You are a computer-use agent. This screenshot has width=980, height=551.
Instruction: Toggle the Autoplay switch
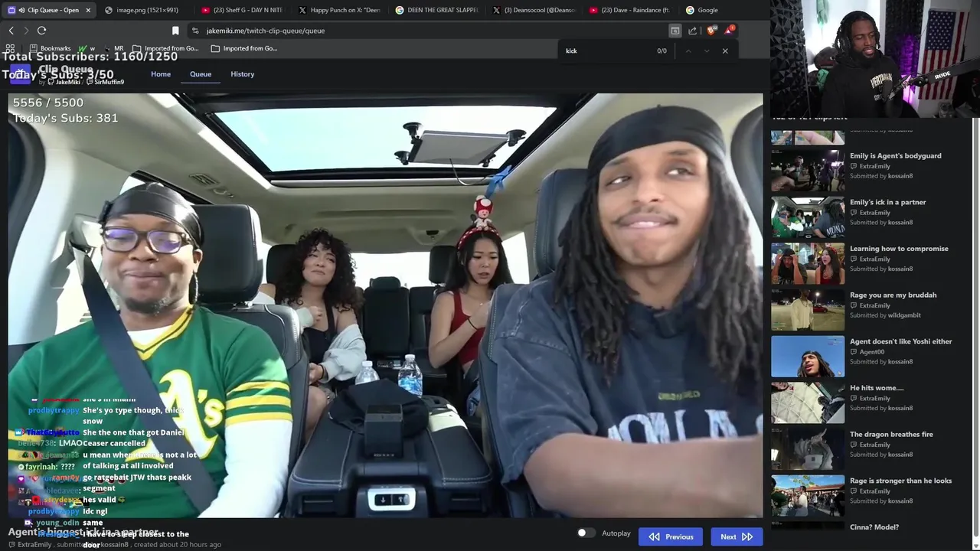[x=586, y=533]
